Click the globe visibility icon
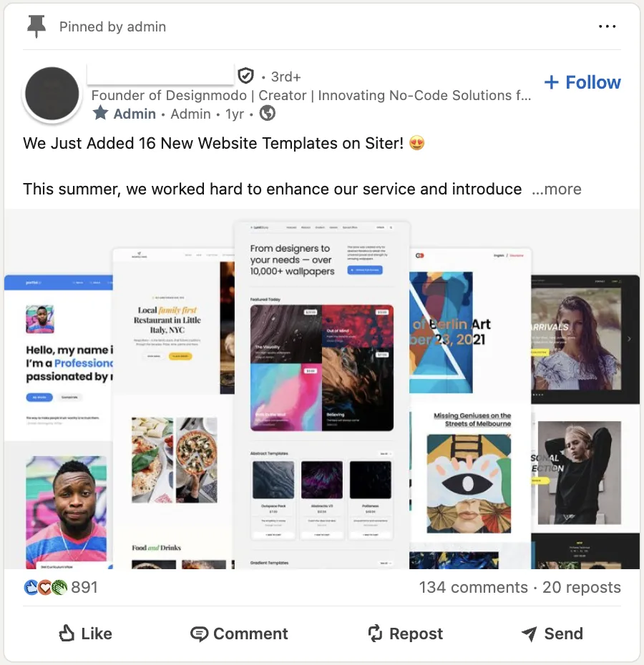 coord(268,113)
